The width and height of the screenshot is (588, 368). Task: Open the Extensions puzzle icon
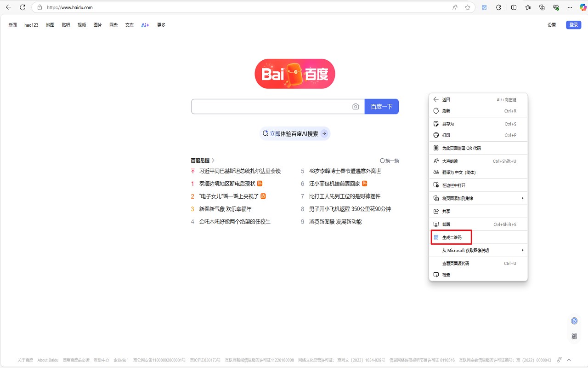coord(498,7)
